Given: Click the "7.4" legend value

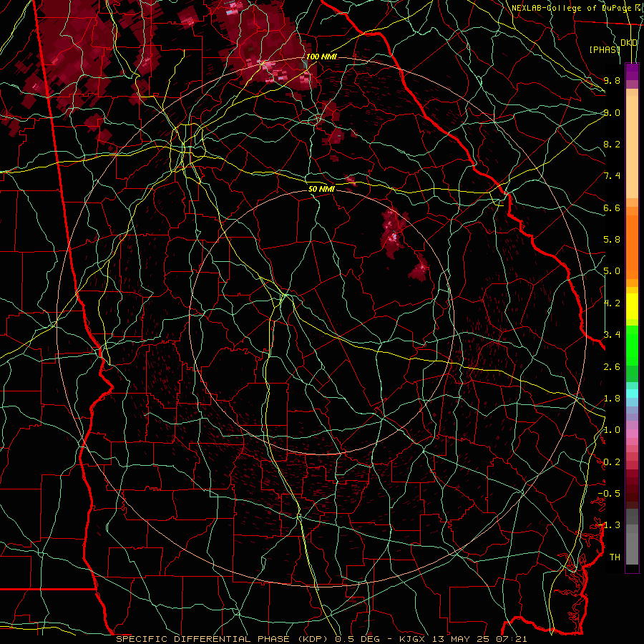Looking at the screenshot, I should click(x=612, y=176).
